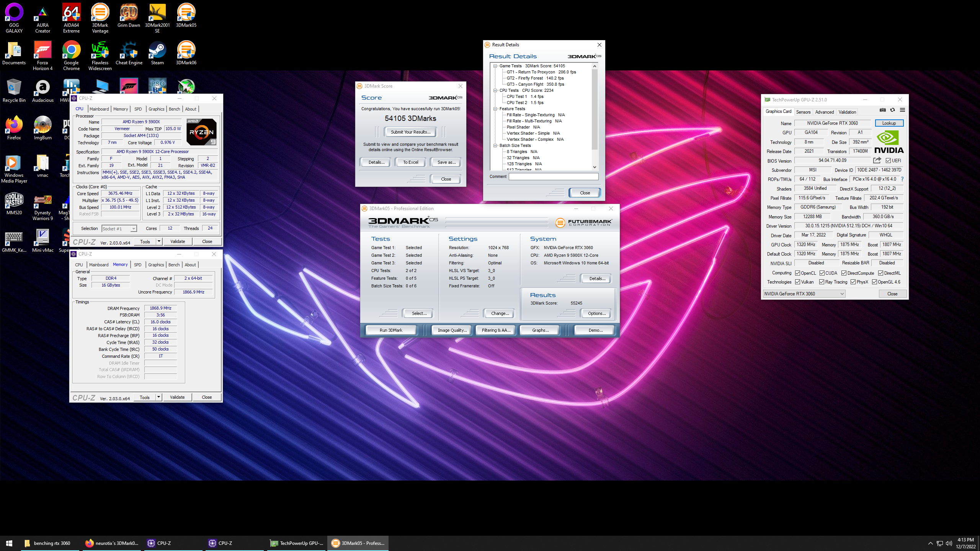Screen dimensions: 980x551
Task: Open Flawless Widescreen shortcut
Action: [x=100, y=55]
